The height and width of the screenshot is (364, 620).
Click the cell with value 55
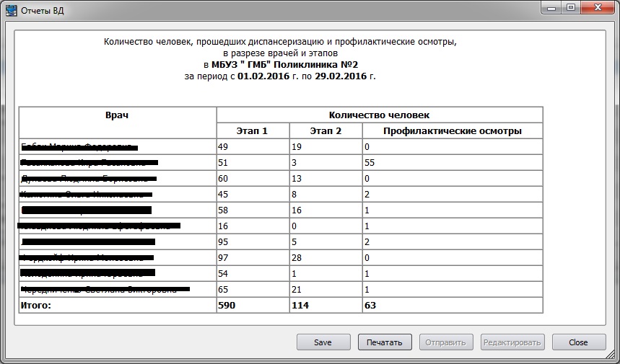[x=370, y=163]
